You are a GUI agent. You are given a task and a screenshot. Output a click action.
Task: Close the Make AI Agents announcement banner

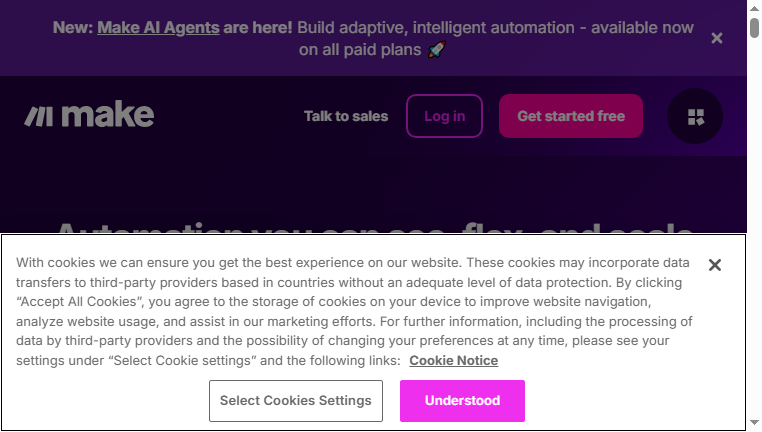[717, 38]
